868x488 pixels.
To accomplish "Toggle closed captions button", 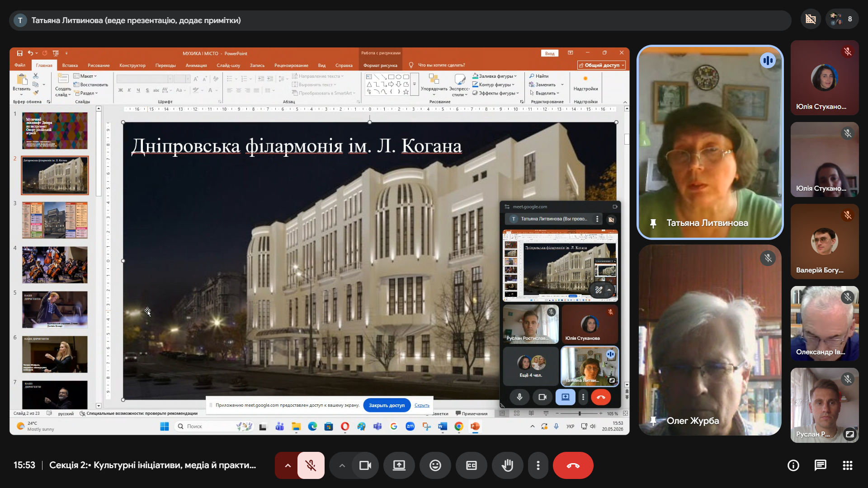I will click(x=471, y=465).
